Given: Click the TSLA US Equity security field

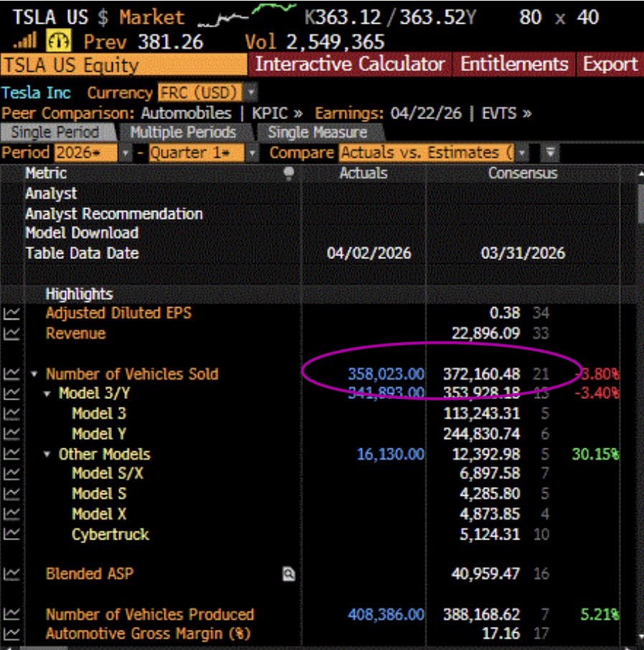Looking at the screenshot, I should point(123,65).
